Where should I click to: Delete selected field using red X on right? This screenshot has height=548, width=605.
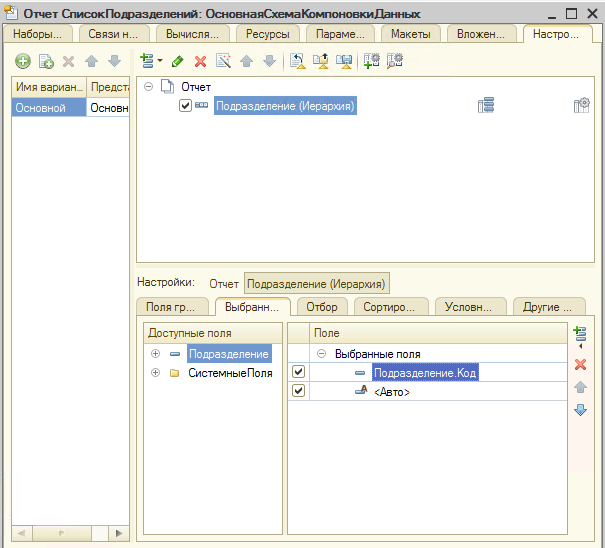pyautogui.click(x=580, y=364)
